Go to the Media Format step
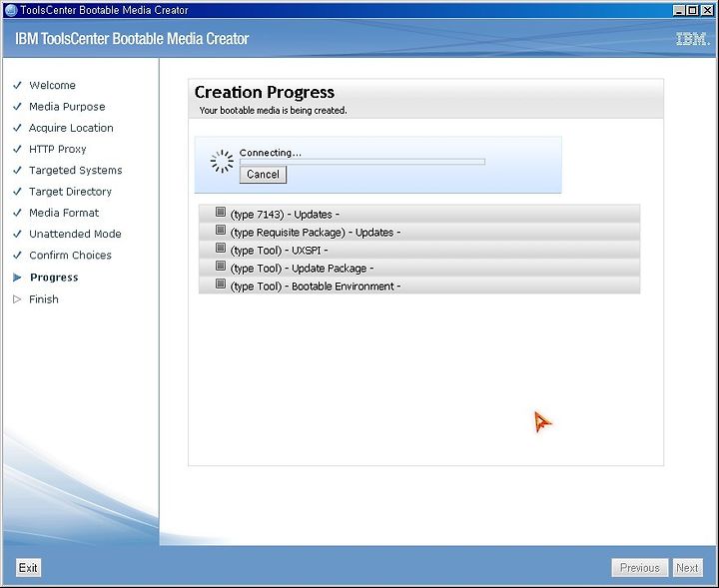Screen dimensions: 719x588 (x=64, y=213)
